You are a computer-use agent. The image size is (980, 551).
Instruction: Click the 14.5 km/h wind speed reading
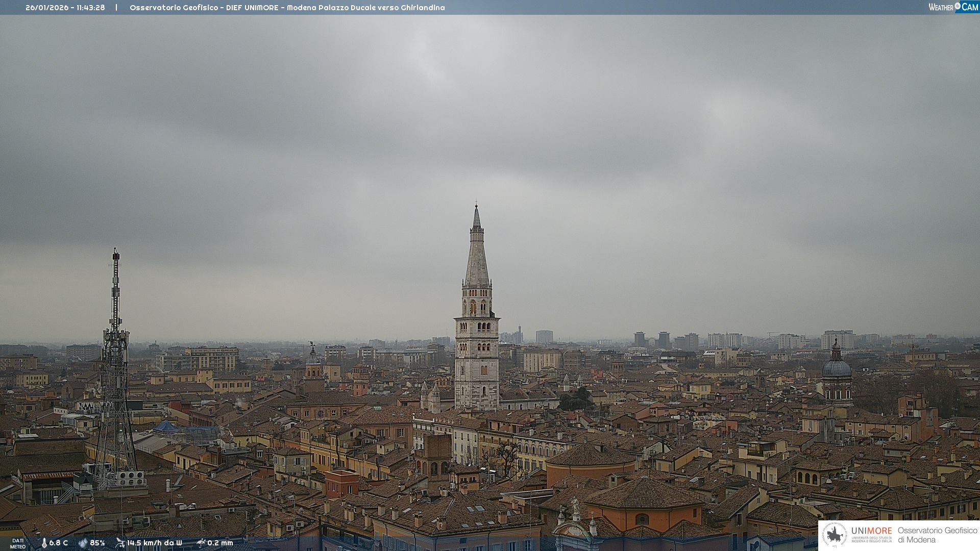tap(154, 543)
